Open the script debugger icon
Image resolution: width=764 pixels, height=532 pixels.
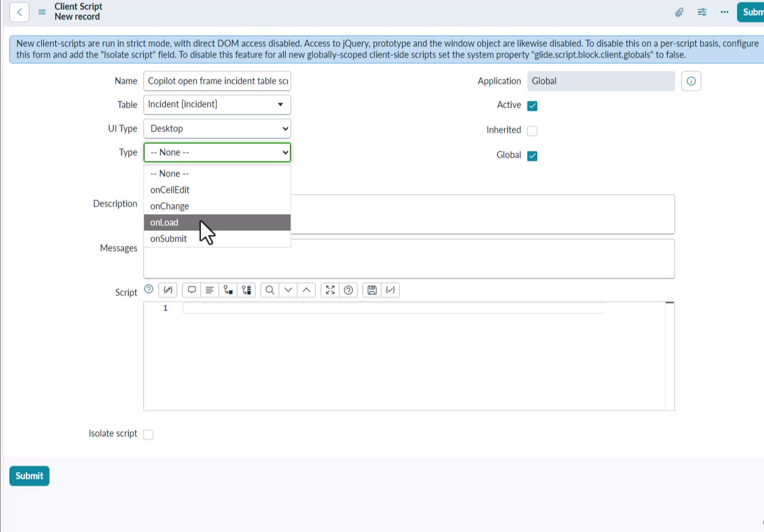[391, 290]
